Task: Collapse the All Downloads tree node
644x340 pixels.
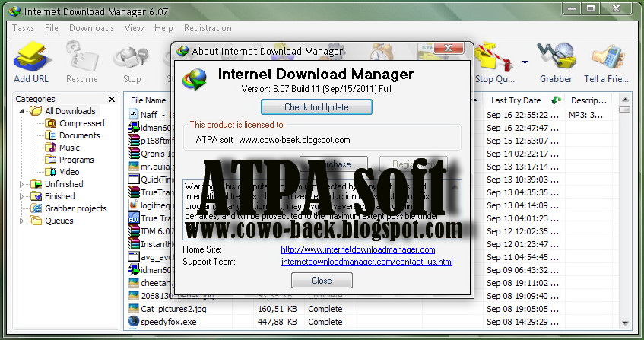Action: click(x=21, y=111)
